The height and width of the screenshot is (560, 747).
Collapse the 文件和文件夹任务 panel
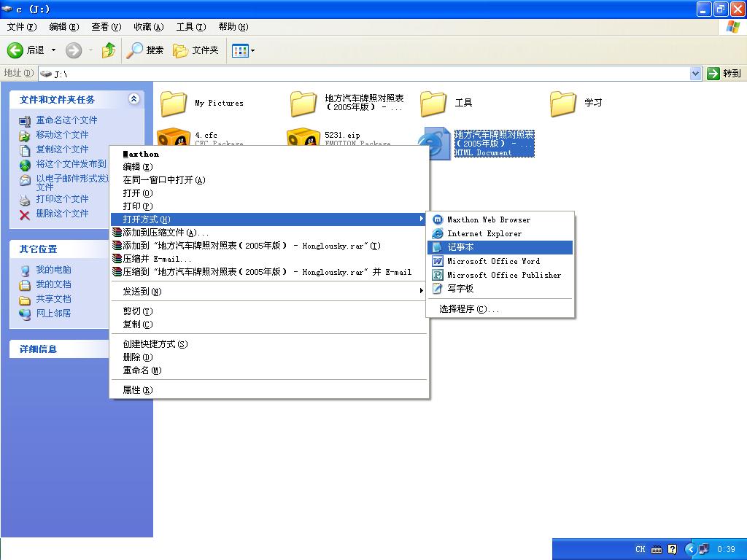133,99
